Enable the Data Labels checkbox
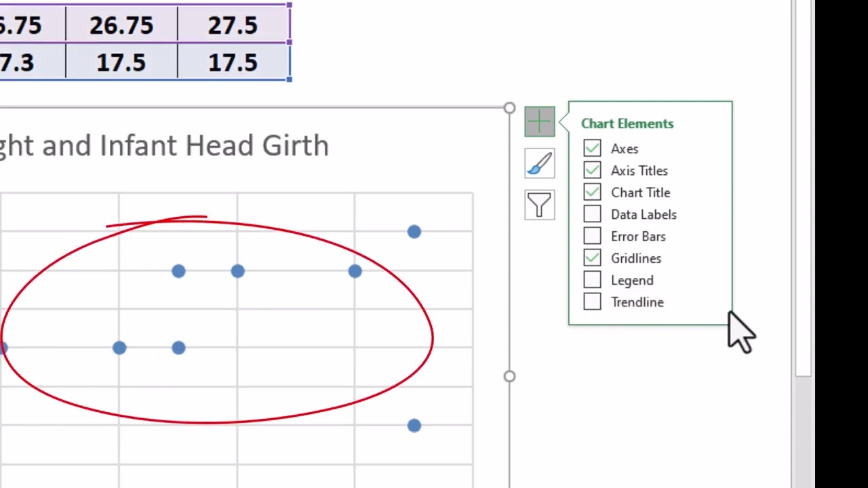868x488 pixels. pos(592,214)
